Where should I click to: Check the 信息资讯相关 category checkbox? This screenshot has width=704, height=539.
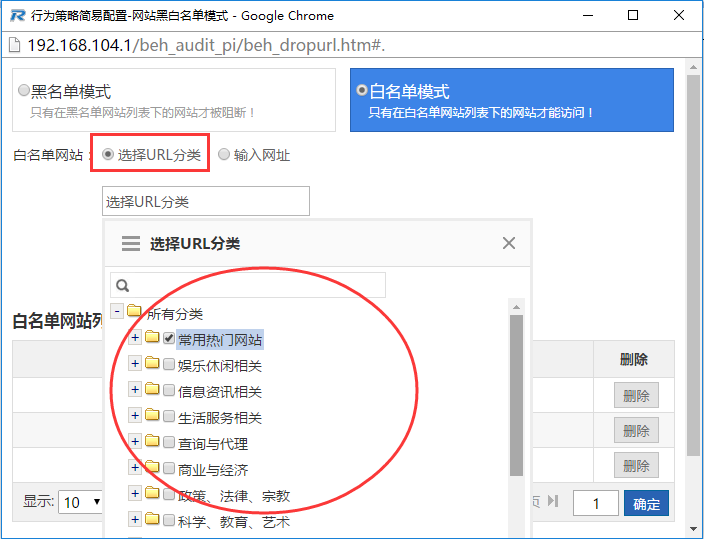(x=169, y=391)
